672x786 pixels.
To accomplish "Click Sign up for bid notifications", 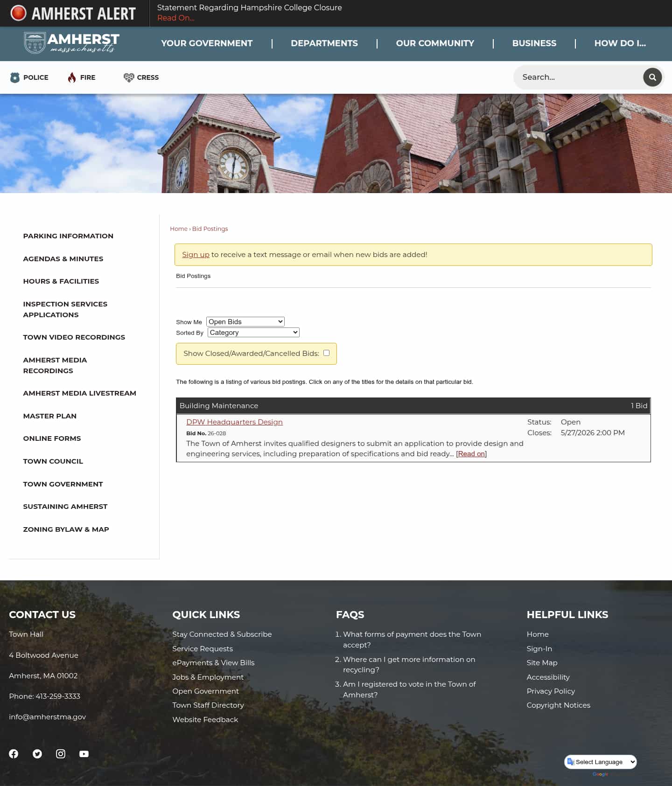I will [196, 255].
